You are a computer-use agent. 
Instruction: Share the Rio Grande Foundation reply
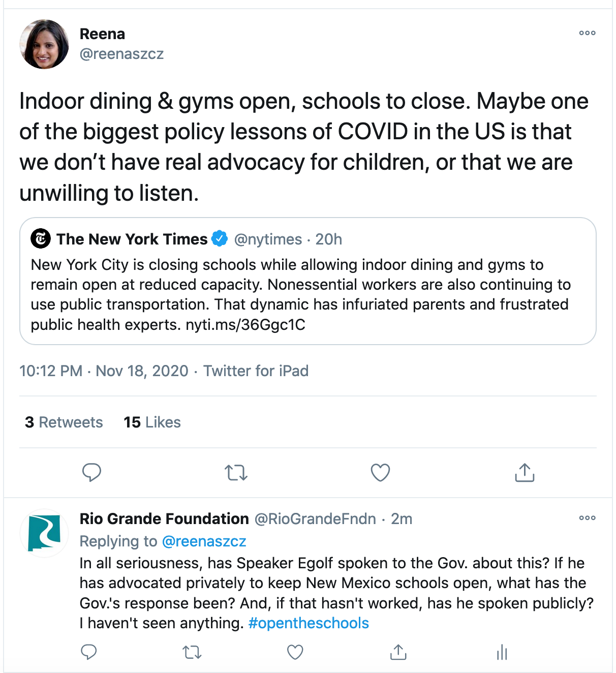click(398, 652)
